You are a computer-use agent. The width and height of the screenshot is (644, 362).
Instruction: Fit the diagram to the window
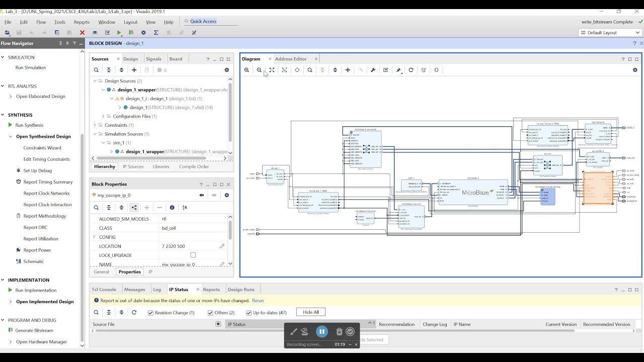click(272, 70)
